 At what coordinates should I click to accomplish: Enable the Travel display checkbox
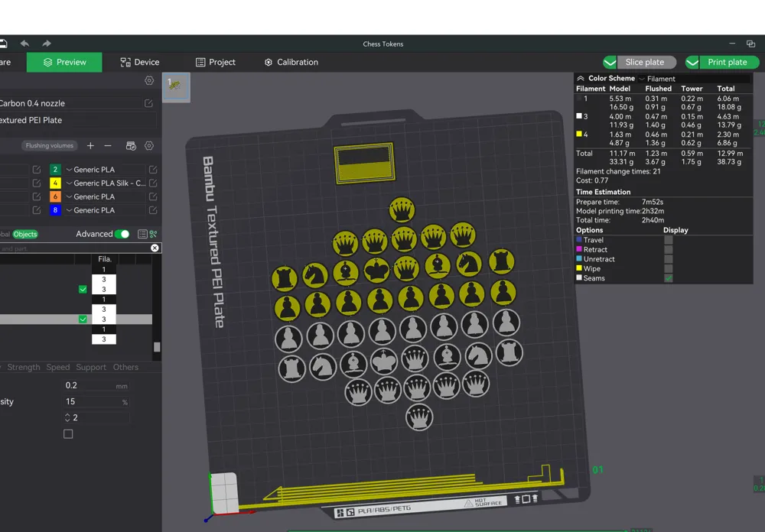[x=669, y=240]
